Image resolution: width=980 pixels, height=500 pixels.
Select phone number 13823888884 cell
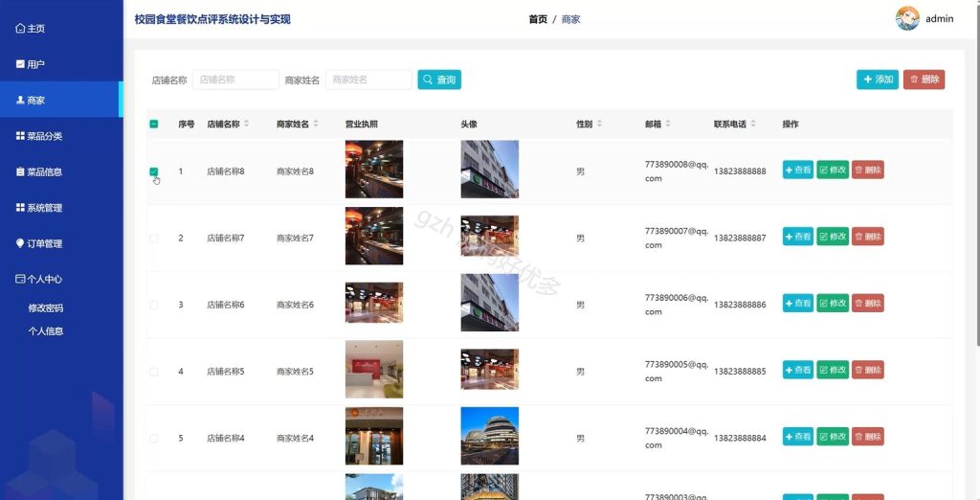[740, 438]
